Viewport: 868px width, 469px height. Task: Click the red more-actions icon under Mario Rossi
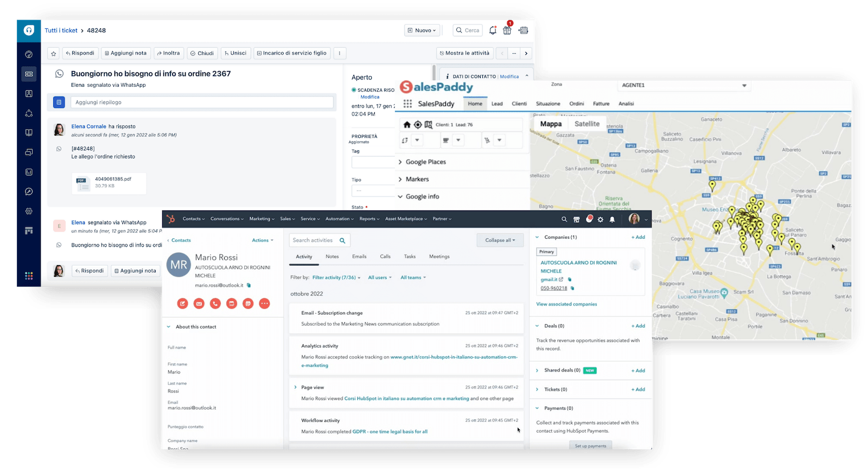pos(264,303)
